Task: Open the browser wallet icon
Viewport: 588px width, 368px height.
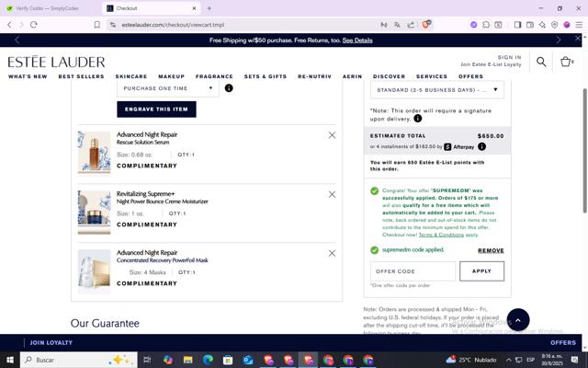Action: (530, 25)
